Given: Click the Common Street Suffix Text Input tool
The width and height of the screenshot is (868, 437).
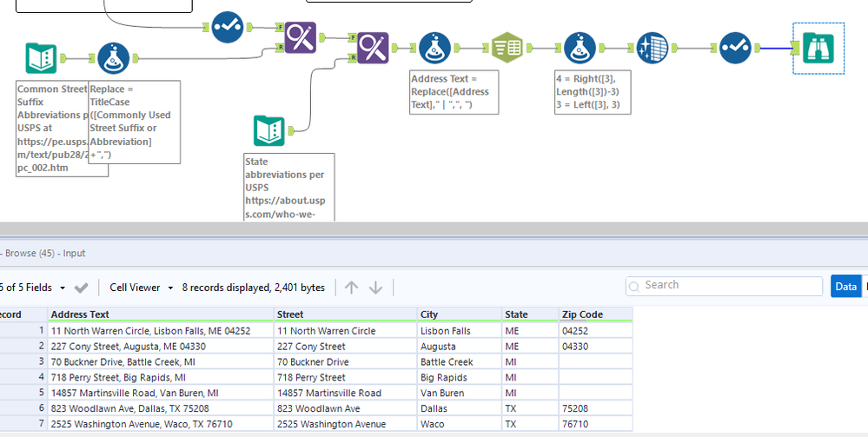Looking at the screenshot, I should coord(41,58).
